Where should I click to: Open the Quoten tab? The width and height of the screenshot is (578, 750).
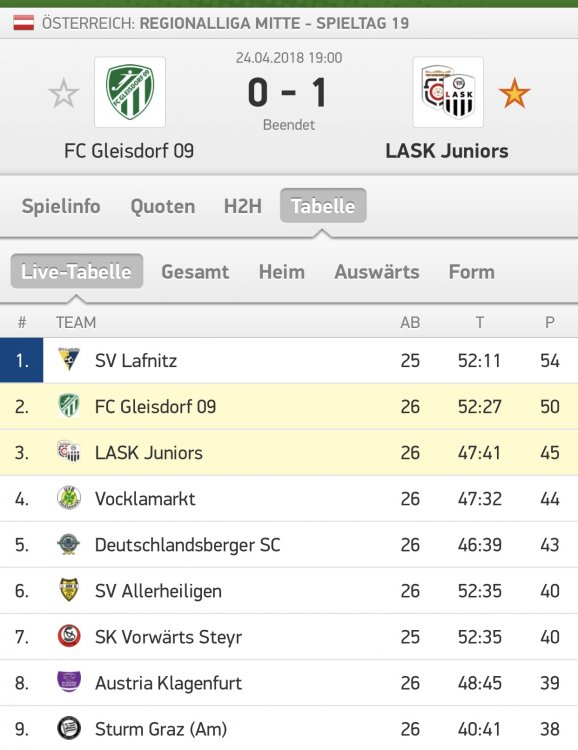[x=163, y=206]
